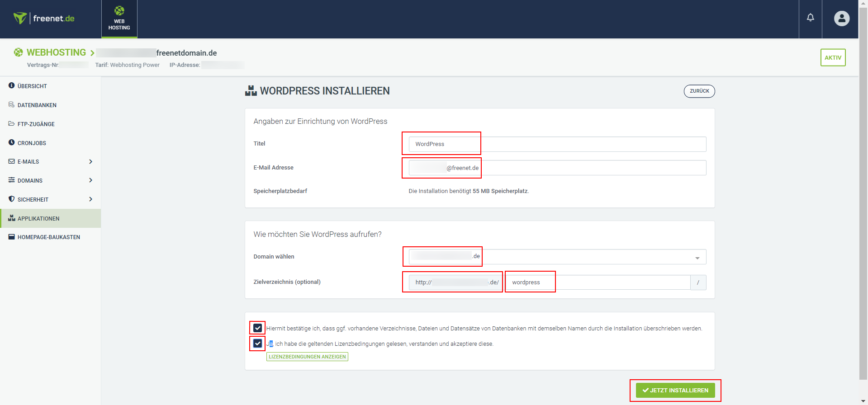Open the user account avatar menu

[842, 19]
